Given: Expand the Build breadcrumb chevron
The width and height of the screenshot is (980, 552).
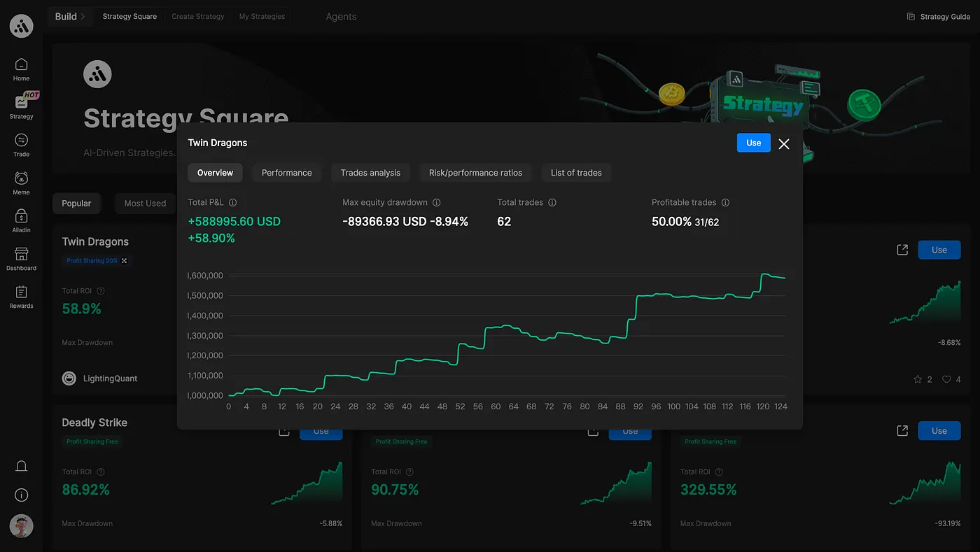Looking at the screenshot, I should tap(83, 16).
